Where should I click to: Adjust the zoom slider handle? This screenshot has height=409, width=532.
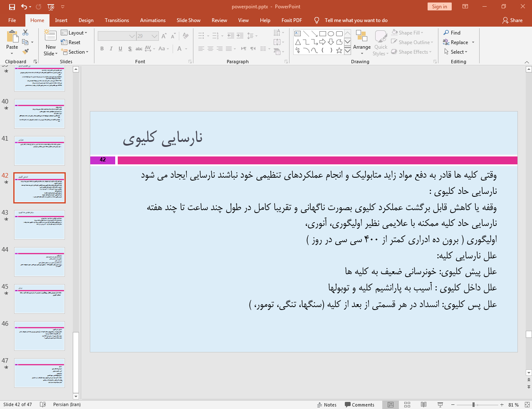coord(473,404)
